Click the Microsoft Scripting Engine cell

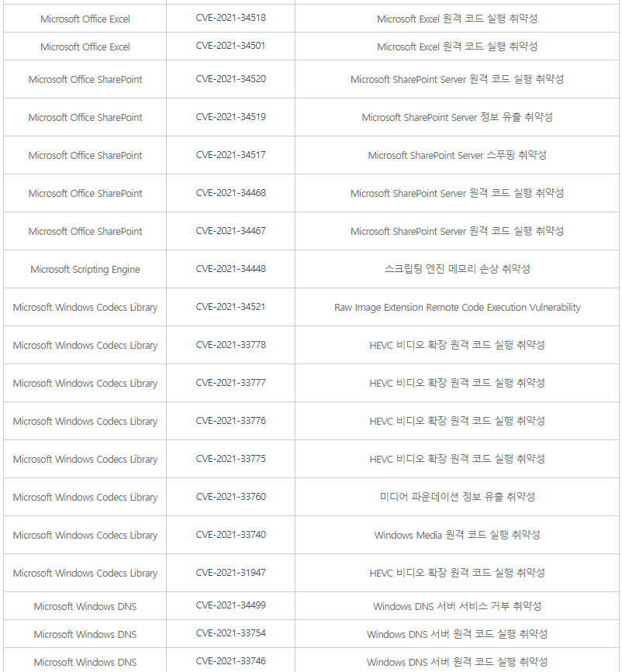[x=85, y=269]
